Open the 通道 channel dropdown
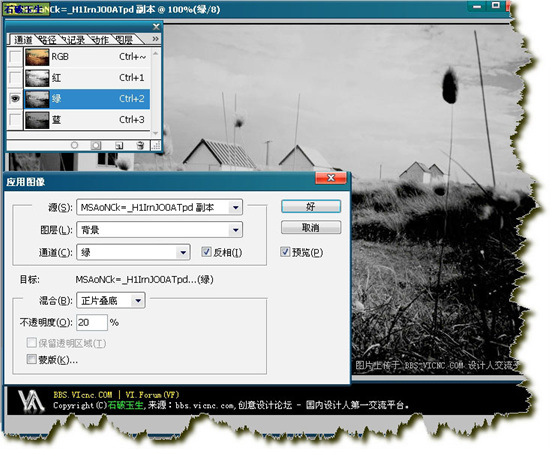 [x=134, y=252]
